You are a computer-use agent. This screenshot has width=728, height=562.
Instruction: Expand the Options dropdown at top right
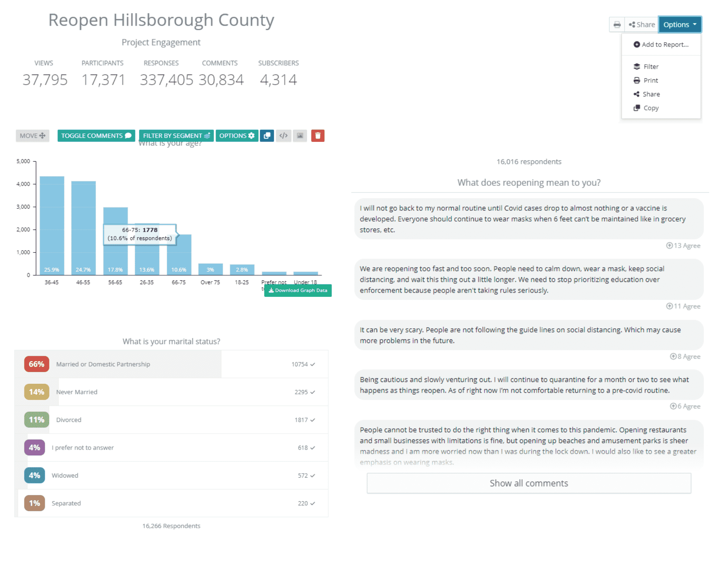(679, 24)
